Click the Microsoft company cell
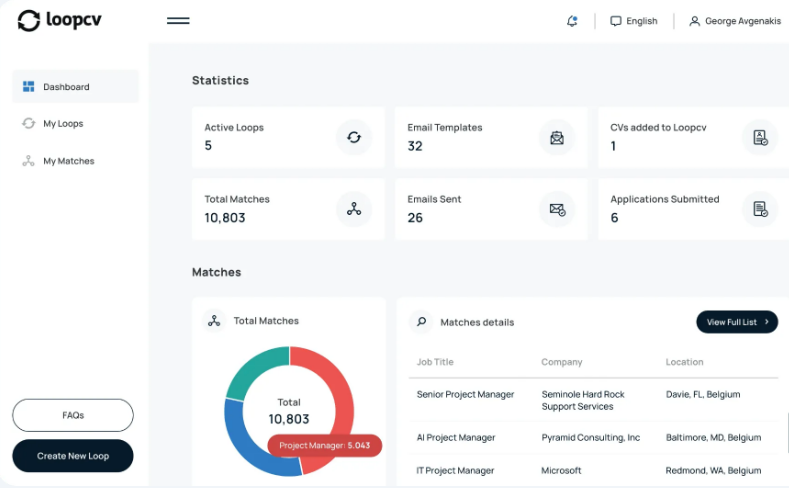 [561, 470]
